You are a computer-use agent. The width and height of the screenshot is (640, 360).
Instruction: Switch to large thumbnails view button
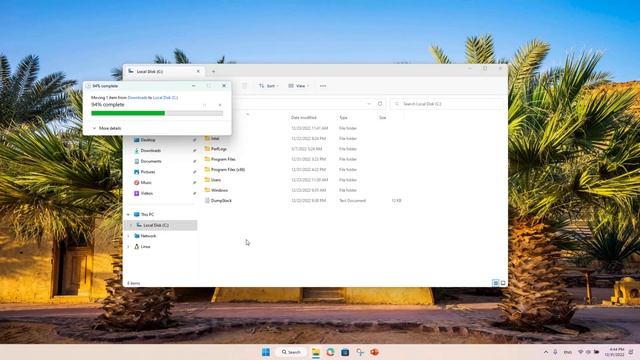pyautogui.click(x=503, y=283)
